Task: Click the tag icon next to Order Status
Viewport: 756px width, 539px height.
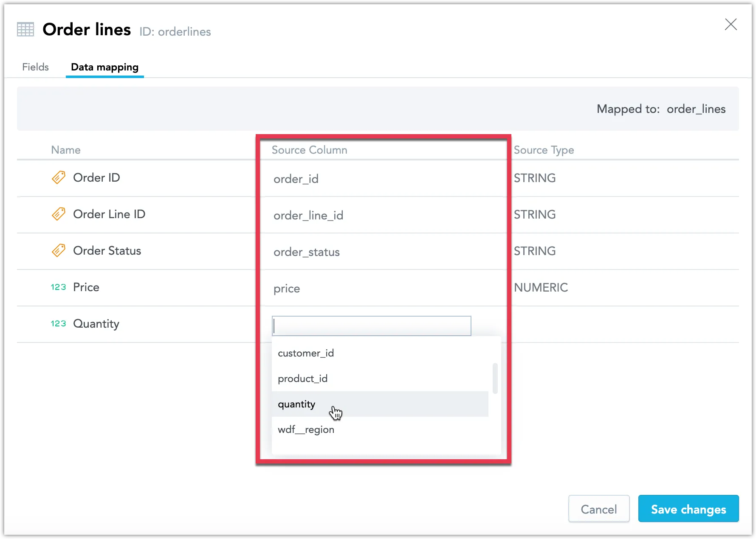Action: tap(58, 250)
